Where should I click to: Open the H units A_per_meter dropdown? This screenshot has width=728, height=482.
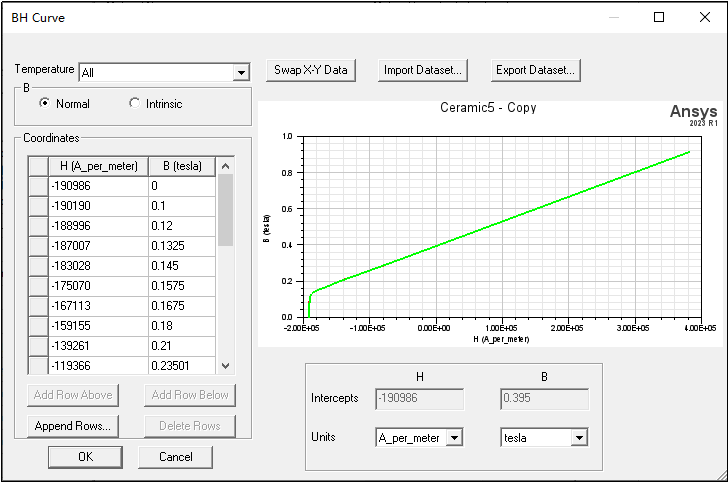[x=455, y=438]
